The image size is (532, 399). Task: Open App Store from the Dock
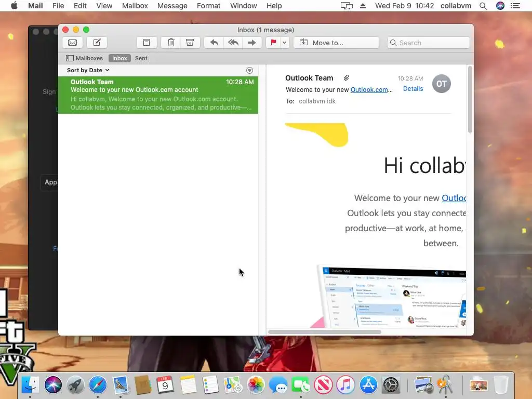(x=368, y=385)
